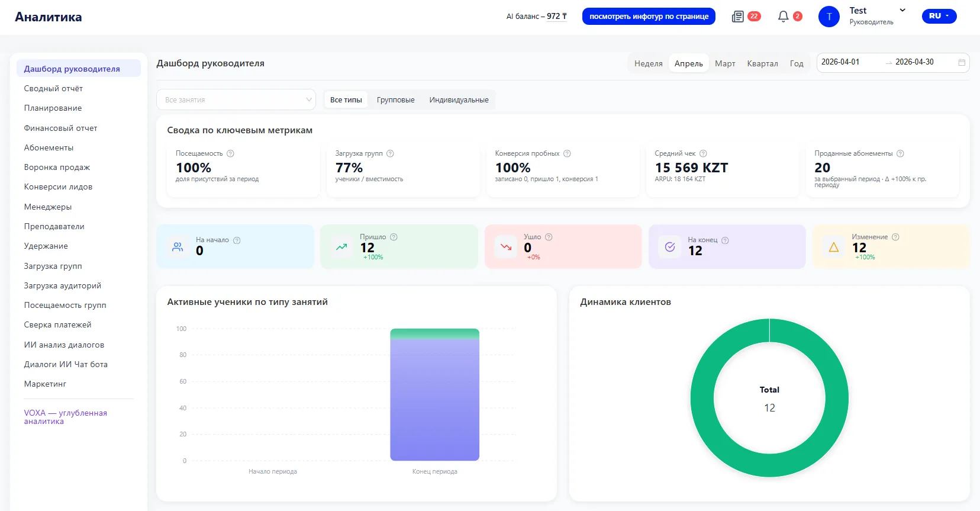Open the RU language selector
Screen dimensions: 980x511
[939, 16]
